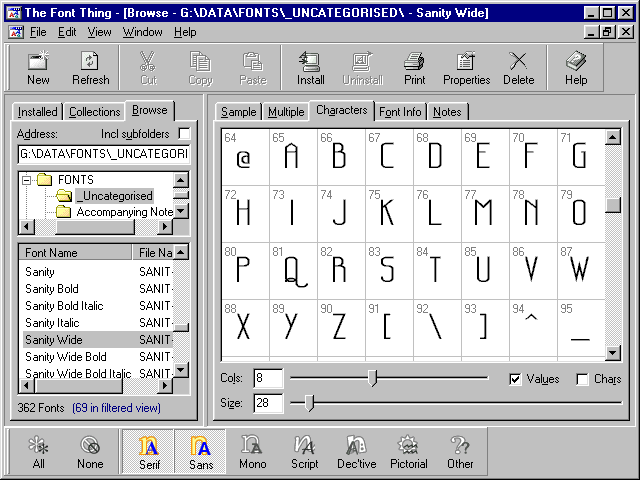This screenshot has width=640, height=480.
Task: Toggle the Other filter button
Action: click(x=460, y=451)
